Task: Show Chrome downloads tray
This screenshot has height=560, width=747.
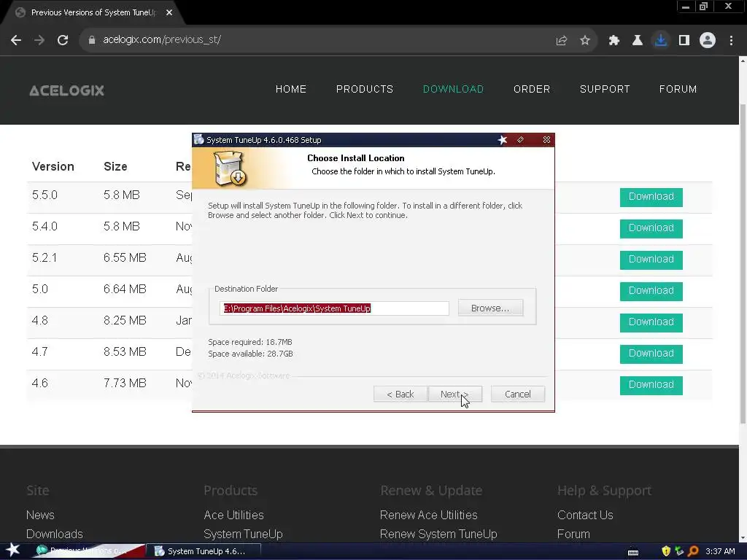Action: tap(661, 40)
